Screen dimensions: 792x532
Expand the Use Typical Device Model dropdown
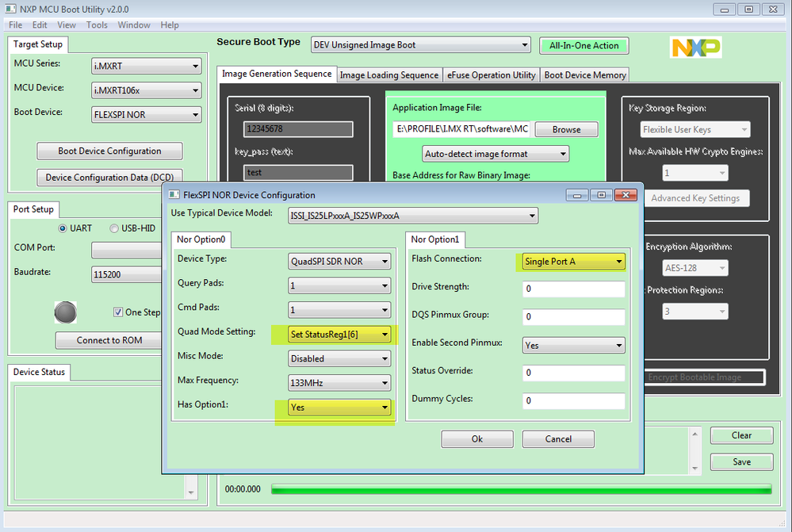[413, 216]
